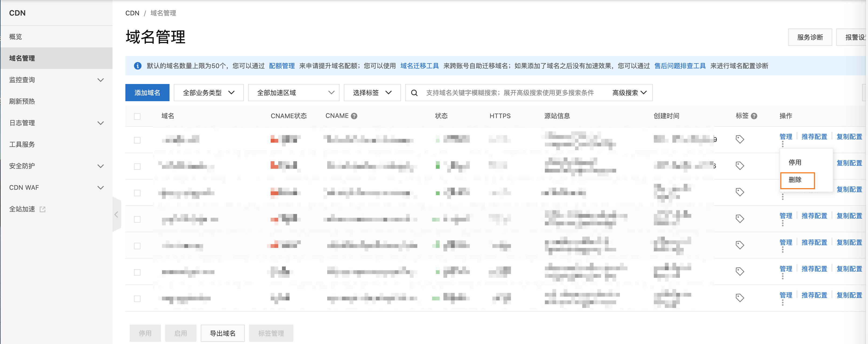The height and width of the screenshot is (344, 868).
Task: Open the 标签 column help icon
Action: [754, 116]
